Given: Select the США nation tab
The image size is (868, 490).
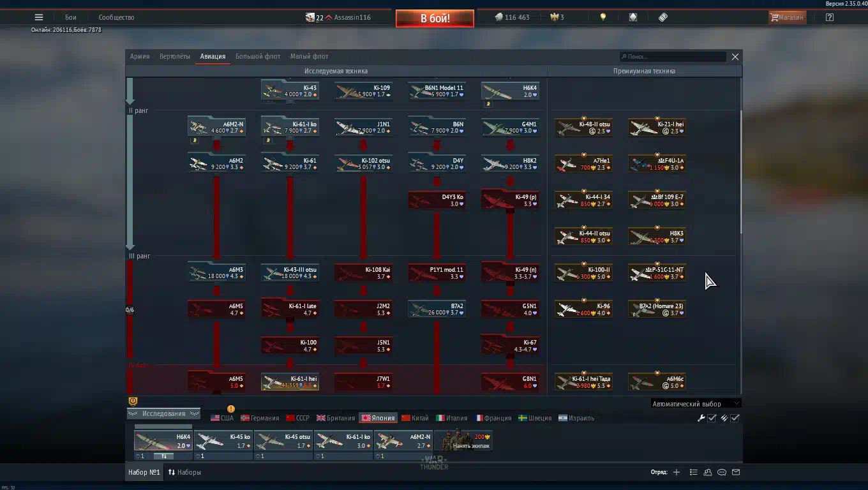Looking at the screenshot, I should point(221,418).
